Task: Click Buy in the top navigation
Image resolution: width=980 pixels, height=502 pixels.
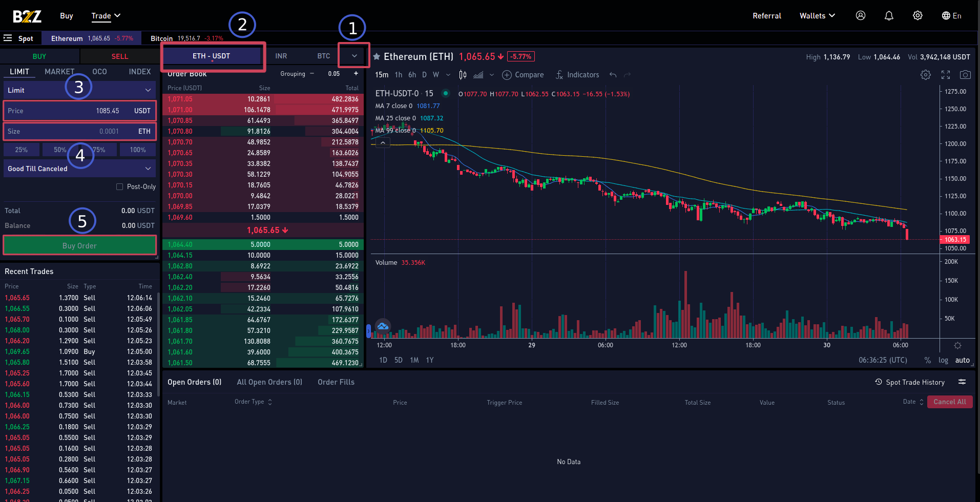Action: 67,16
